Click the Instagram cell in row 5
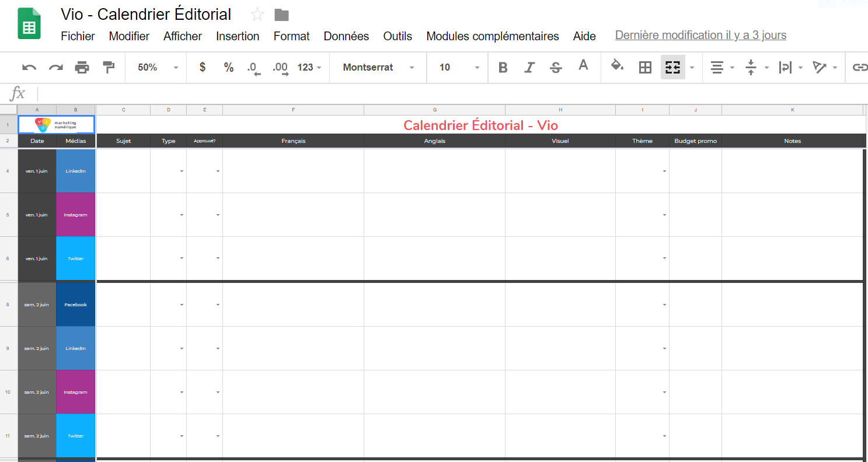This screenshot has width=868, height=462. (75, 215)
